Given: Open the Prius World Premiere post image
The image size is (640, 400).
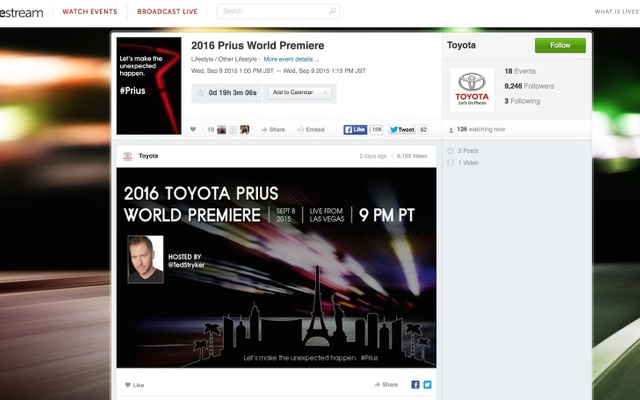Looking at the screenshot, I should coord(276,268).
